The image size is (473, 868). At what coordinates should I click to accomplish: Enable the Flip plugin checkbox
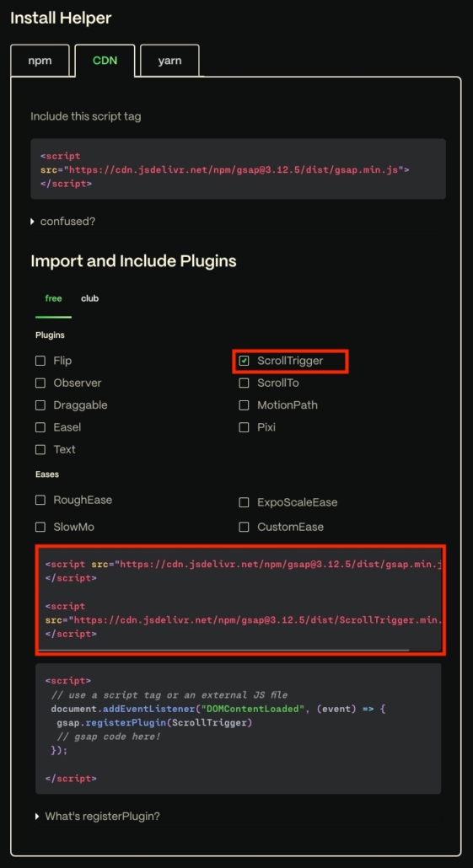(40, 361)
